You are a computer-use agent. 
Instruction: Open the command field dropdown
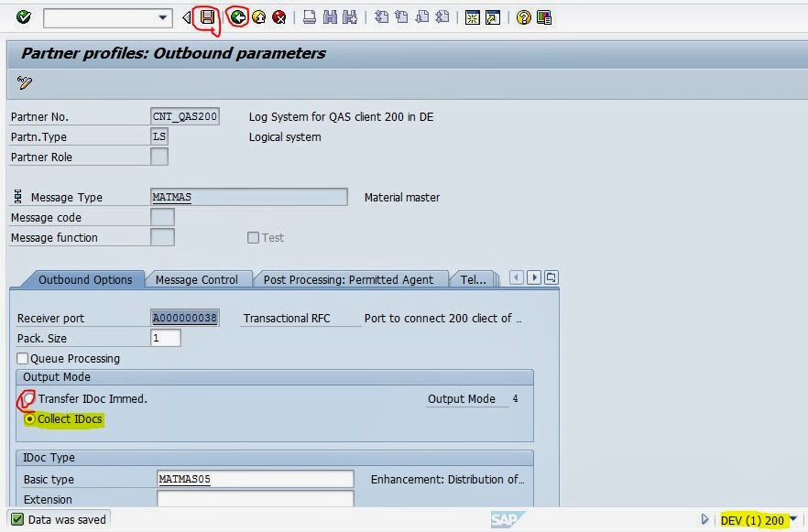[x=162, y=17]
